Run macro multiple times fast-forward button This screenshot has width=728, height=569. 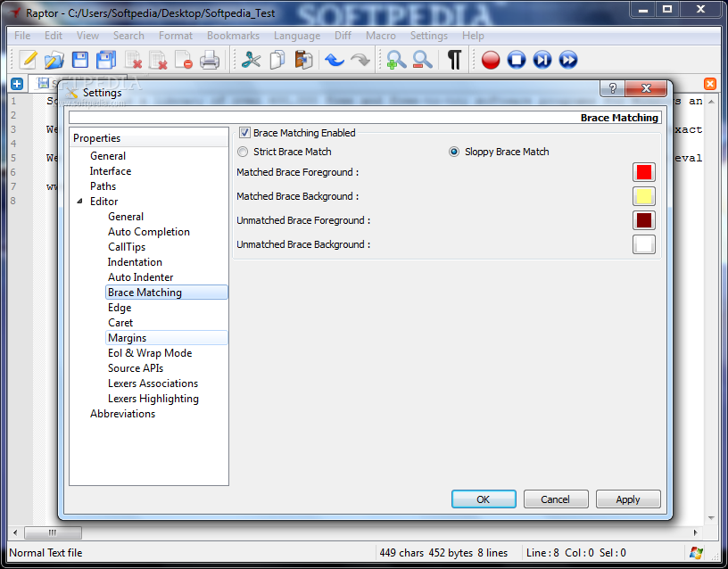568,60
